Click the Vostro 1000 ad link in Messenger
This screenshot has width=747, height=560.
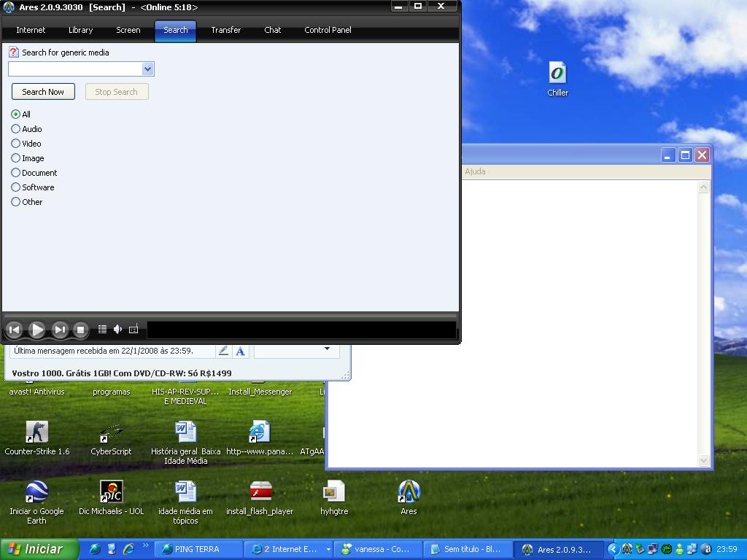[x=122, y=373]
